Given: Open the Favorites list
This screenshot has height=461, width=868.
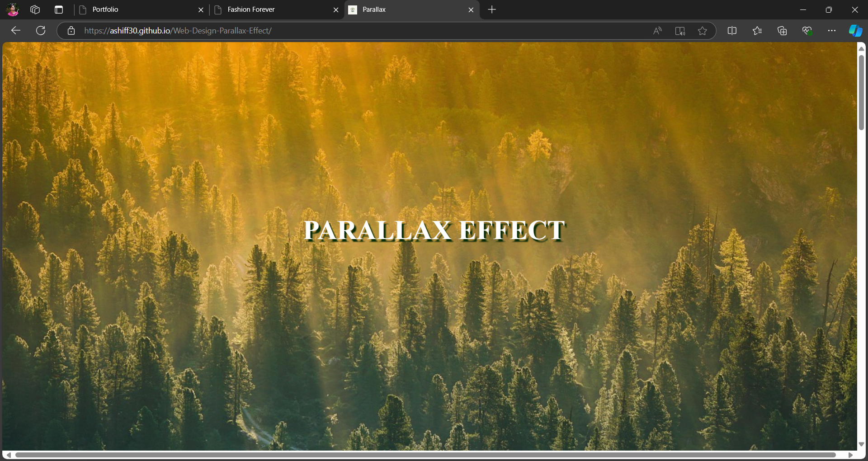Looking at the screenshot, I should click(x=757, y=31).
